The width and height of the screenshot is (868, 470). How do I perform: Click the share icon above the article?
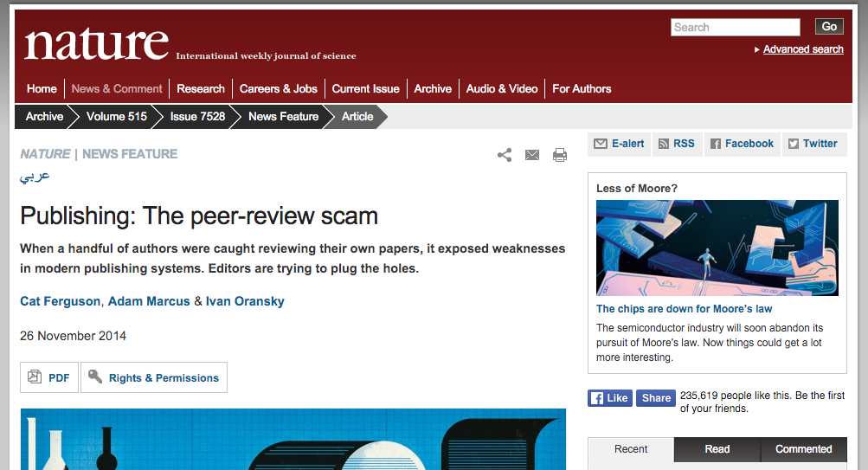point(505,155)
